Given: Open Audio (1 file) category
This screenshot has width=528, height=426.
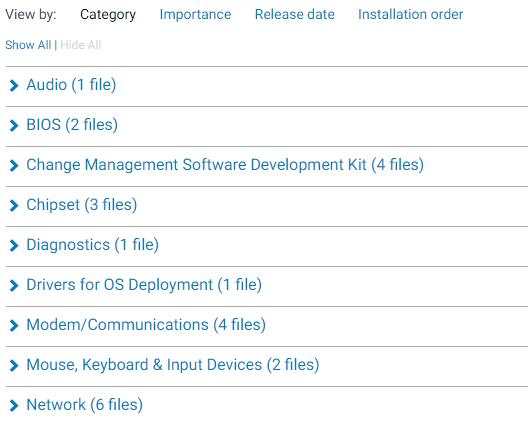Looking at the screenshot, I should click(x=71, y=85).
